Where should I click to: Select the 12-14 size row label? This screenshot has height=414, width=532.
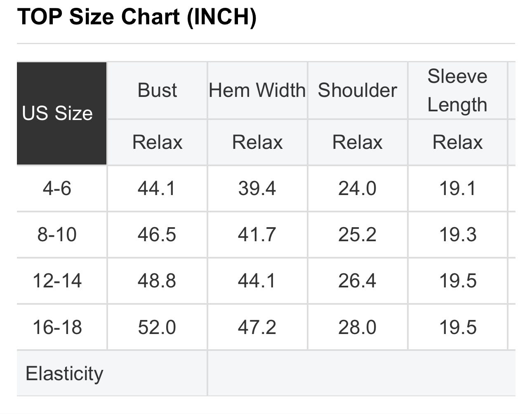pos(57,281)
